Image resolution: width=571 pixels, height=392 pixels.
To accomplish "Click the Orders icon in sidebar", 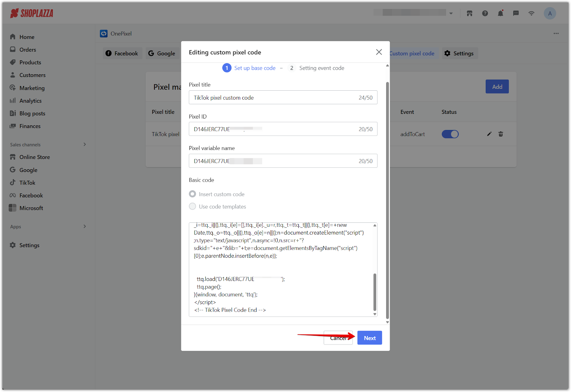I will (x=13, y=49).
